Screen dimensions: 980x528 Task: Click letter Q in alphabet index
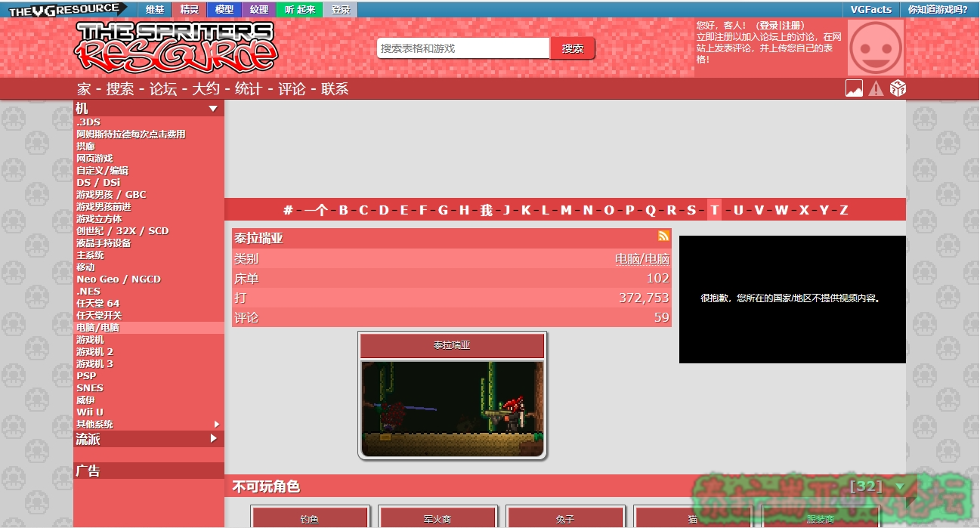point(651,210)
